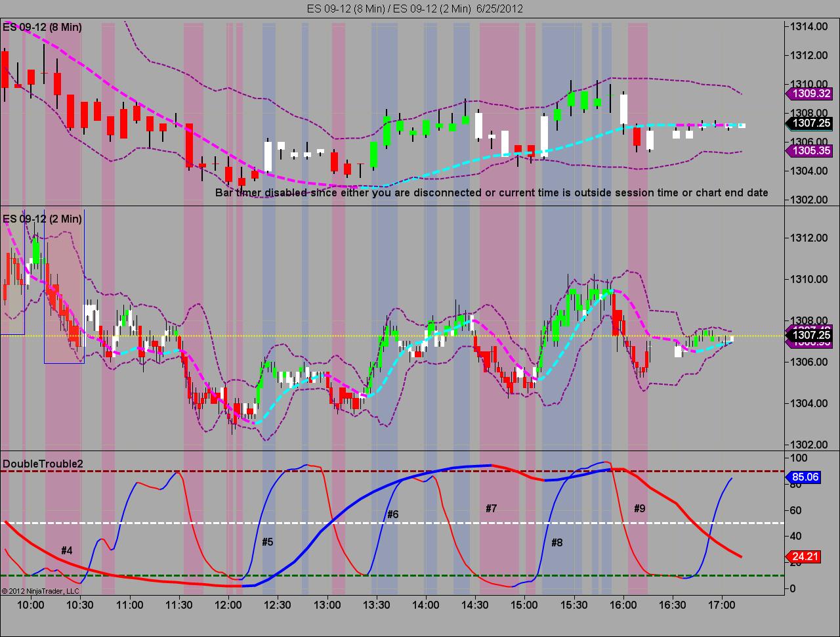Click the blue 85.06 indicator value marker
The height and width of the screenshot is (637, 840).
click(805, 477)
